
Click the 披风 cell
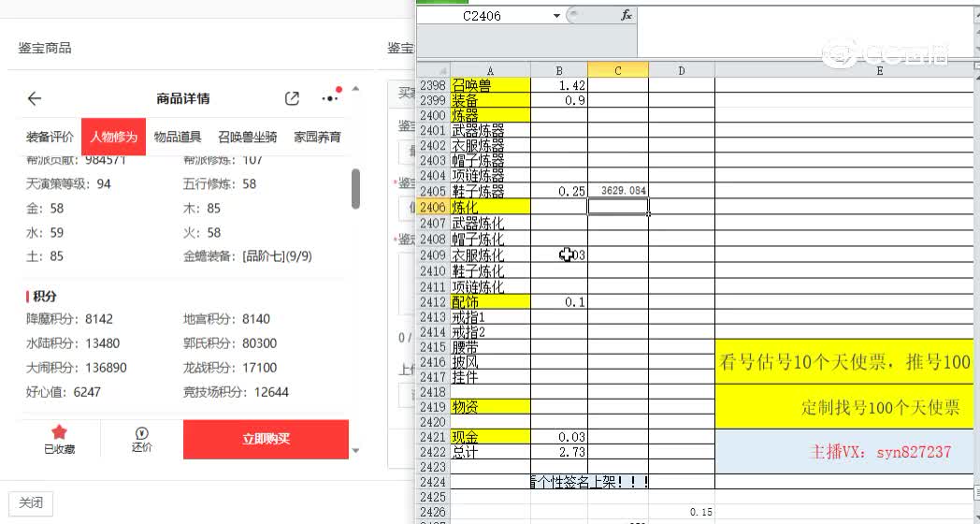(490, 362)
